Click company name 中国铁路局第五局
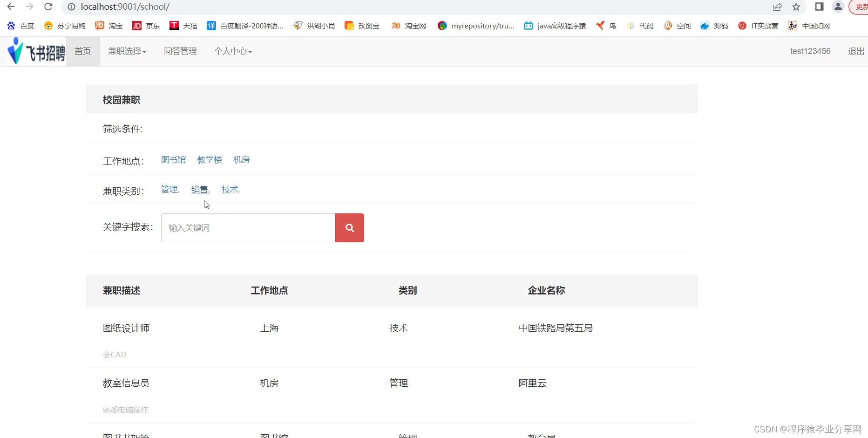Image resolution: width=868 pixels, height=438 pixels. click(556, 328)
